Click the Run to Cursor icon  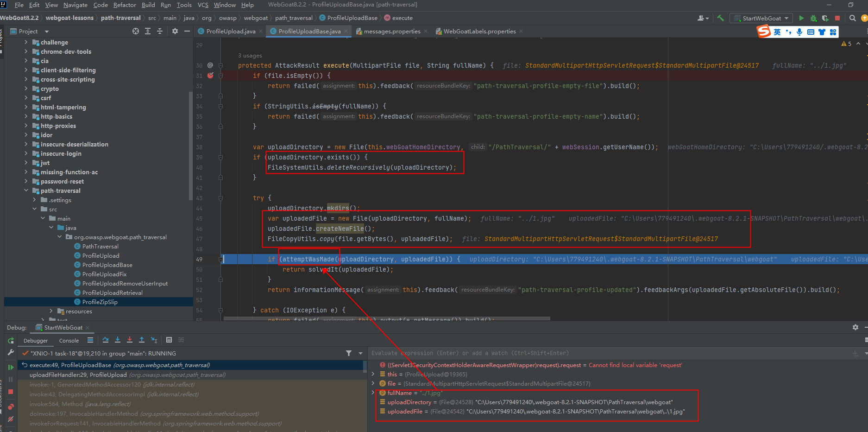click(154, 340)
